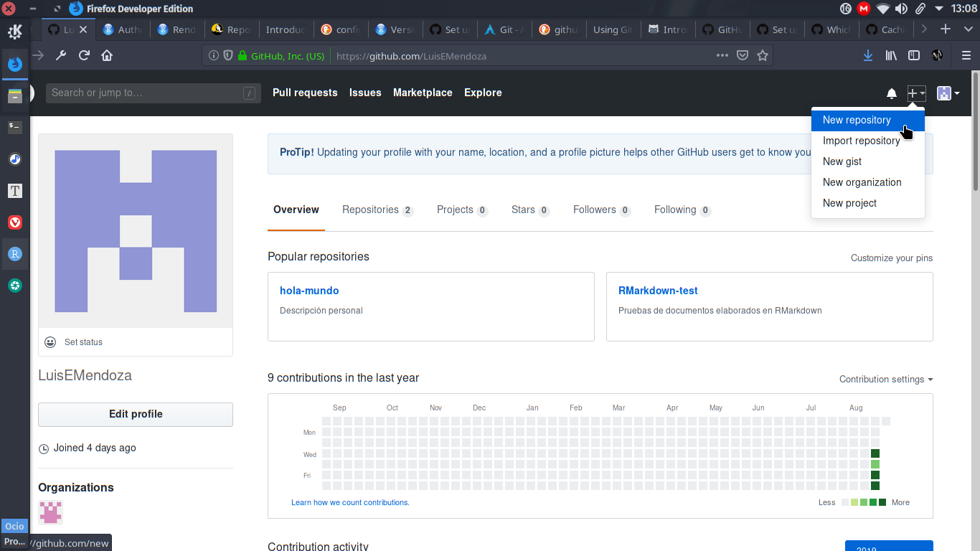The image size is (980, 551).
Task: Open the Following tab
Action: coord(682,209)
